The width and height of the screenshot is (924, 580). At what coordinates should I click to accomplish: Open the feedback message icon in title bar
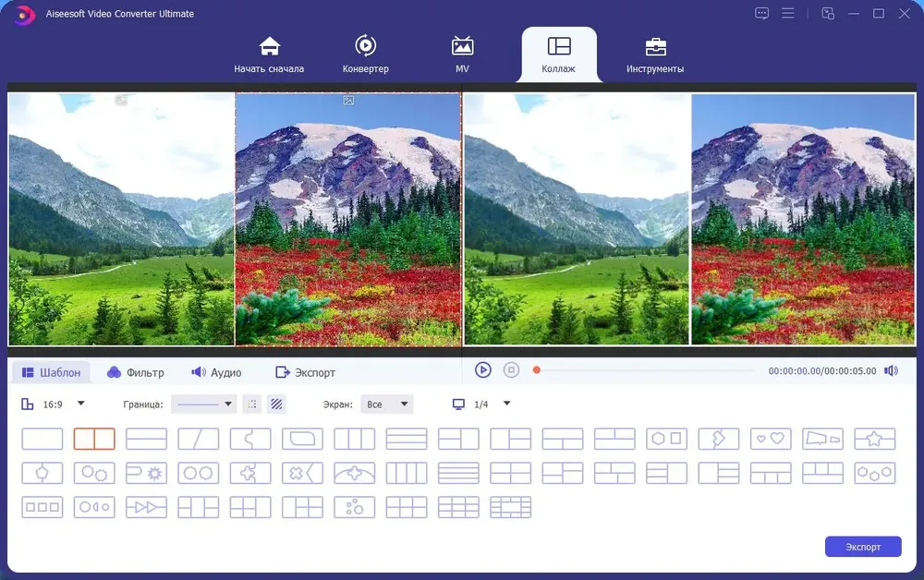pos(761,13)
